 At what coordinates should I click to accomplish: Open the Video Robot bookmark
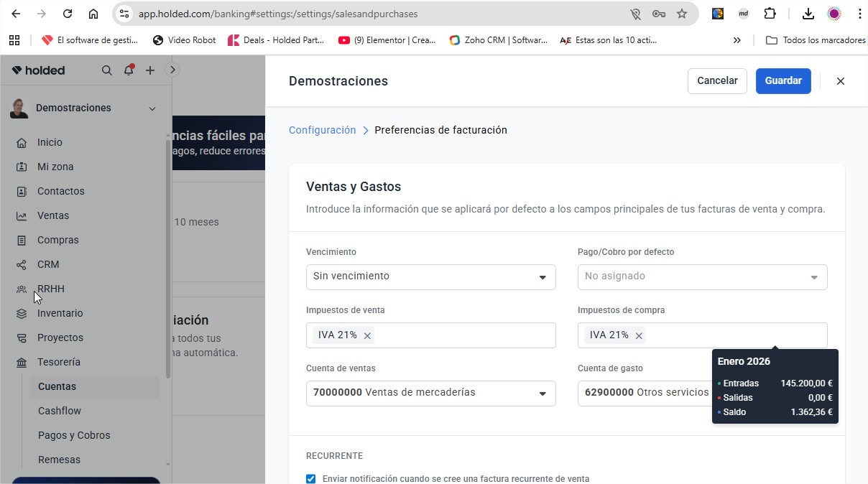(184, 40)
